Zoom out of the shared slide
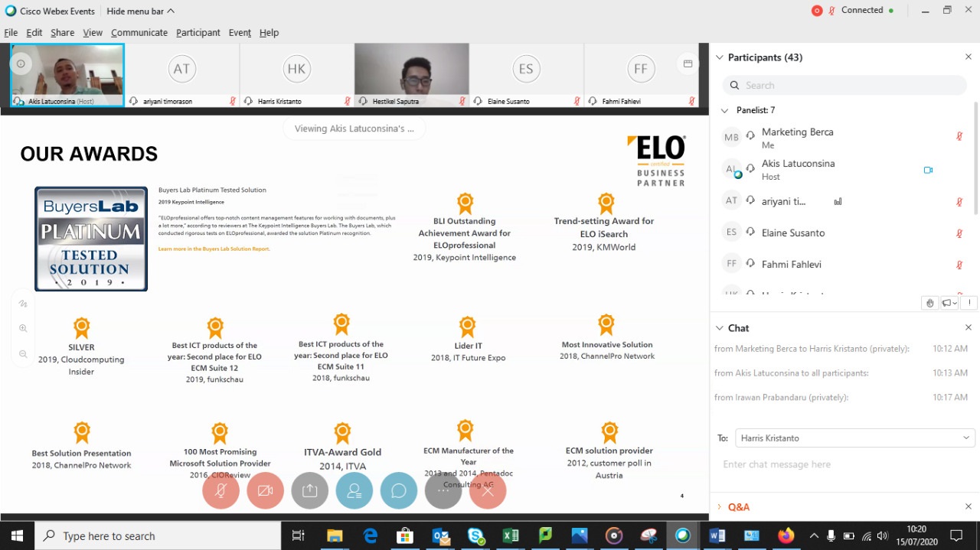The image size is (980, 550). click(23, 354)
